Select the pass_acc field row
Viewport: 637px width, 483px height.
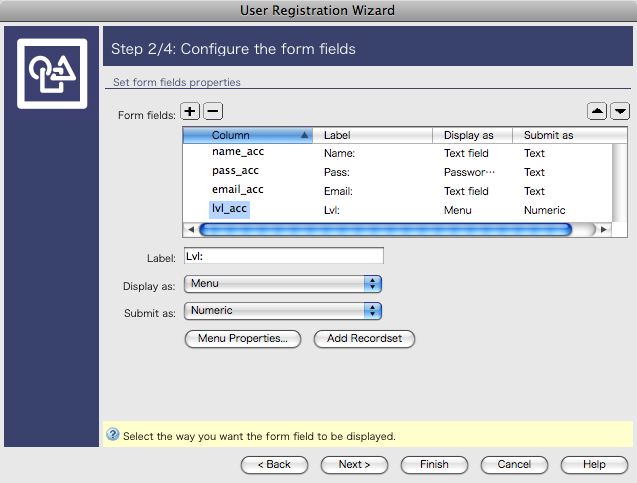tap(238, 171)
